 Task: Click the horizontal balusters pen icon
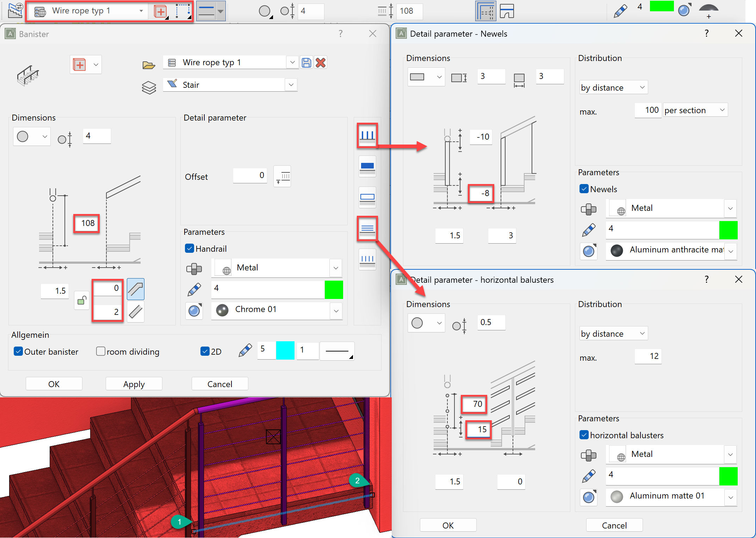[x=589, y=476]
